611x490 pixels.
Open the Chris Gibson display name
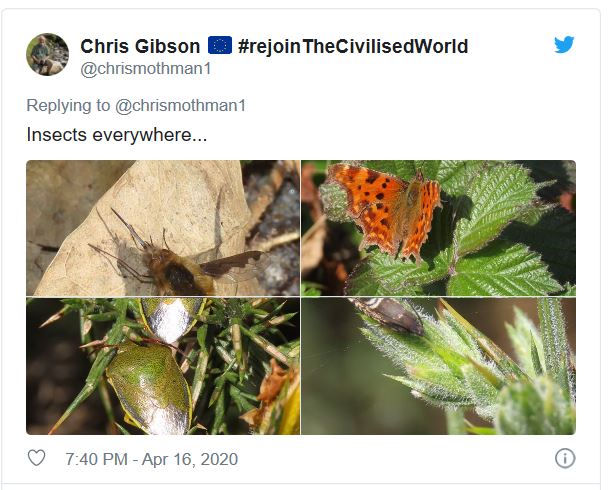(140, 46)
